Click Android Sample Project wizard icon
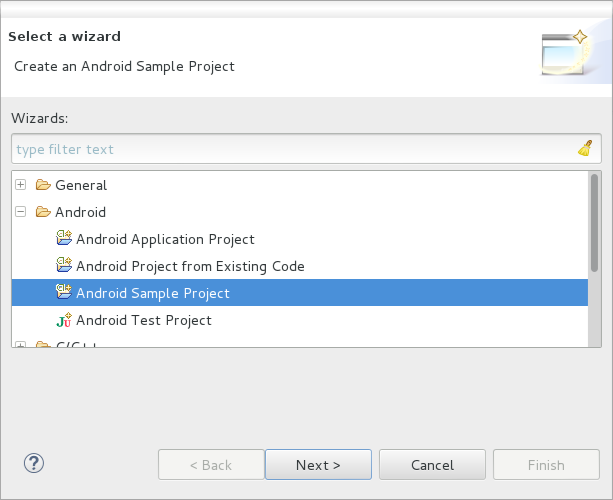Viewport: 613px width, 500px height. coord(64,292)
